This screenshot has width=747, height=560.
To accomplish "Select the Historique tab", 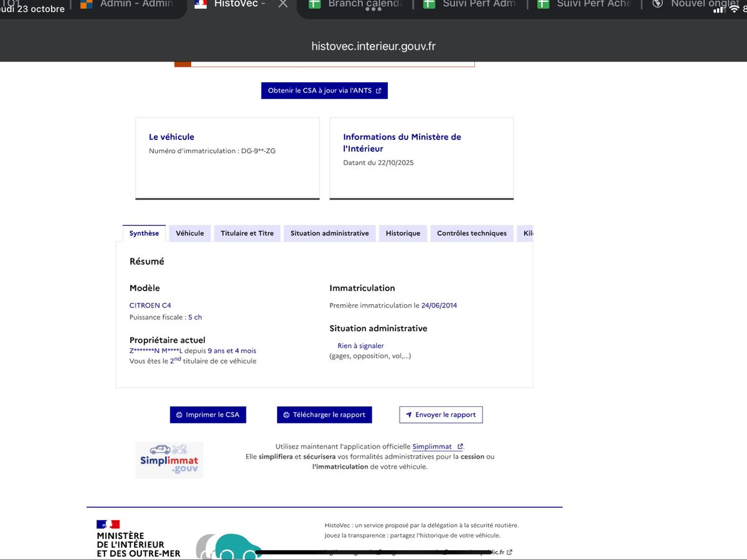I will click(403, 233).
